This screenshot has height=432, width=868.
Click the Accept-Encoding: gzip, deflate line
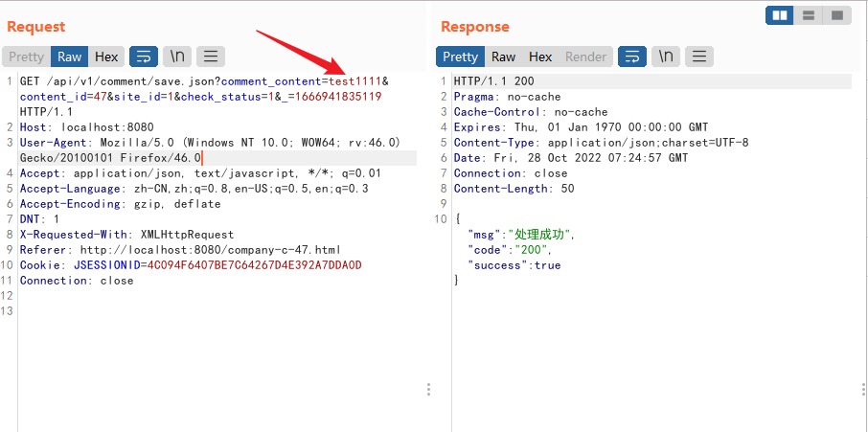120,204
